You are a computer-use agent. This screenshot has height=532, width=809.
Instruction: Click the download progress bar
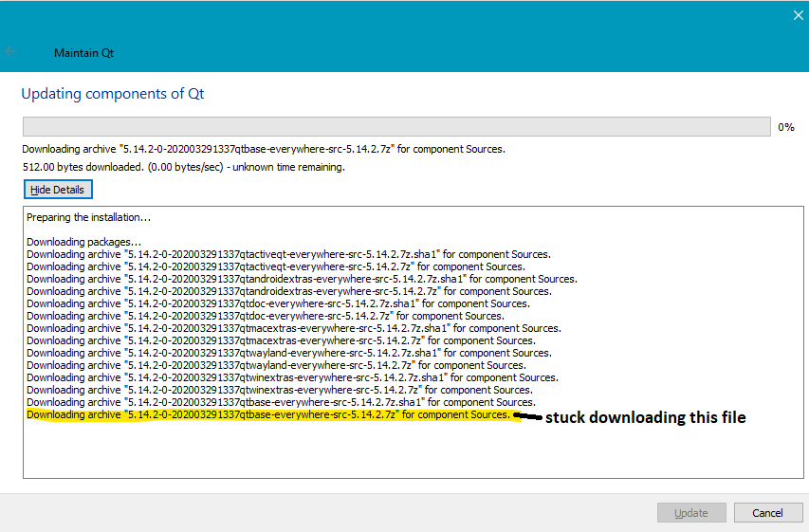pos(396,127)
